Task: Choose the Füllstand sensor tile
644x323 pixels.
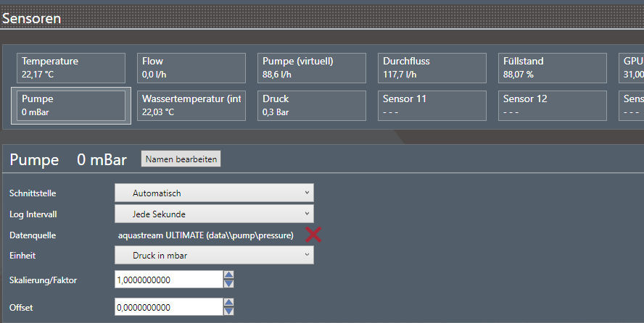Action: point(553,67)
